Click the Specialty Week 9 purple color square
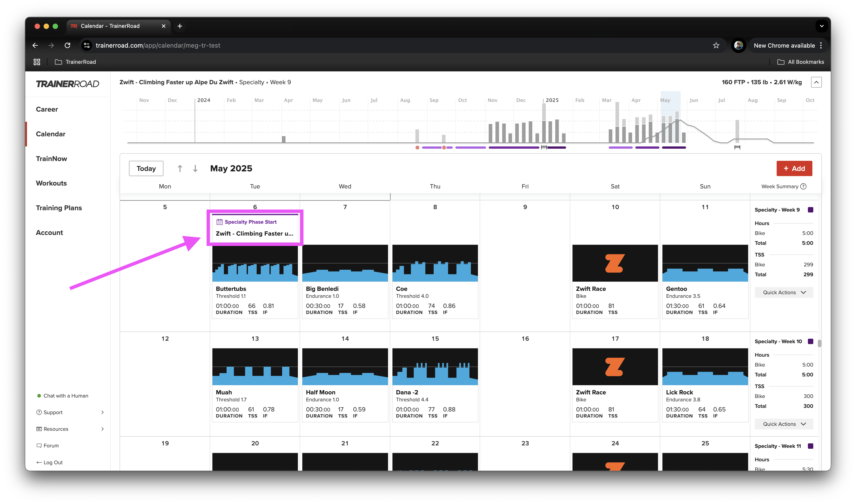Image resolution: width=856 pixels, height=504 pixels. pyautogui.click(x=810, y=210)
